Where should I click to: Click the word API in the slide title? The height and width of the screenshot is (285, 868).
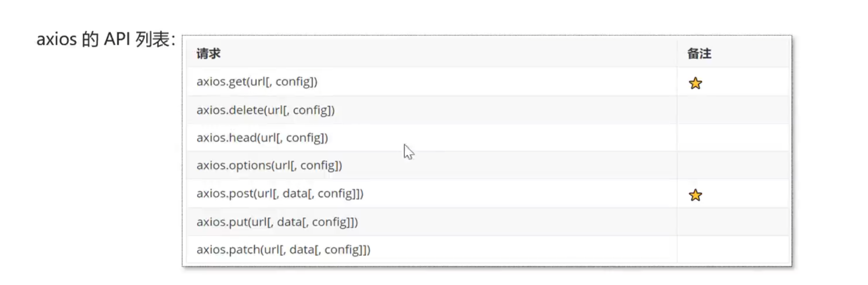click(116, 39)
